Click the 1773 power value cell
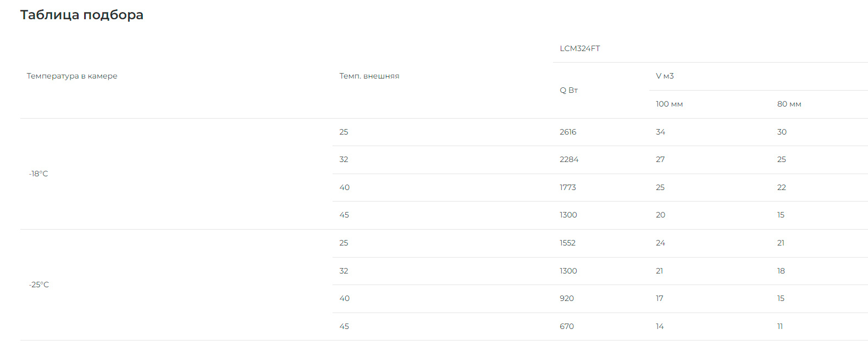The height and width of the screenshot is (357, 868). click(568, 187)
